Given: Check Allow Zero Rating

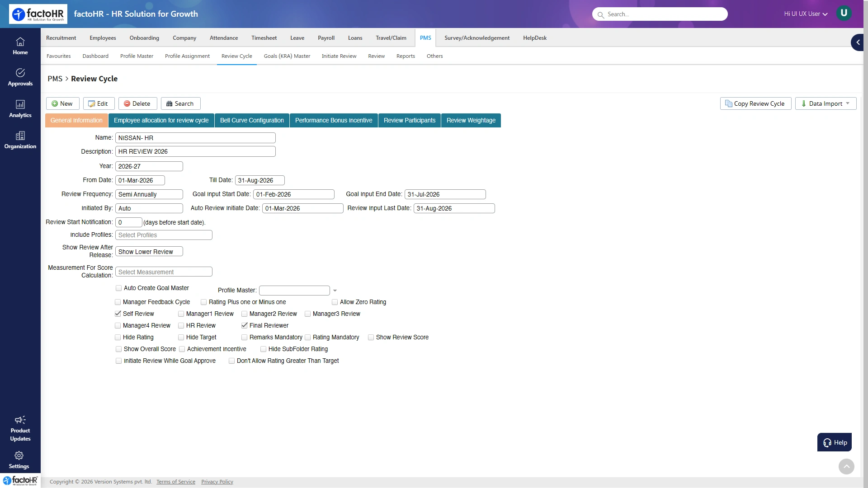Looking at the screenshot, I should pos(335,302).
